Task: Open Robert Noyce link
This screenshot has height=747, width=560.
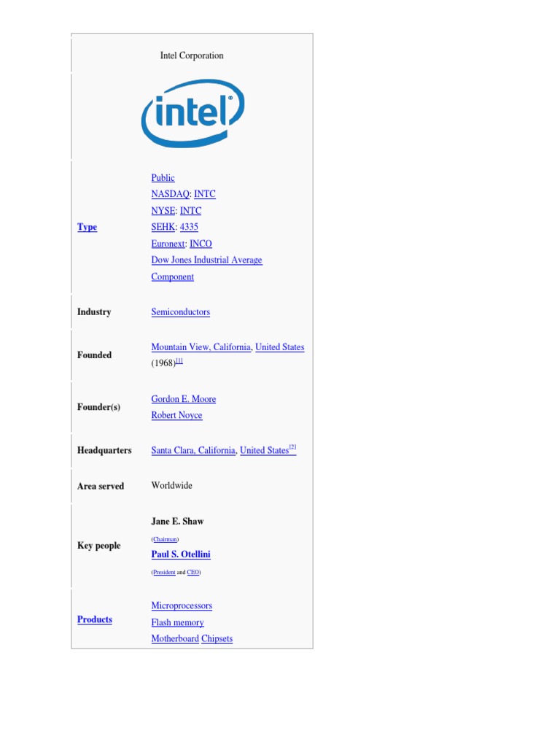Action: coord(176,415)
